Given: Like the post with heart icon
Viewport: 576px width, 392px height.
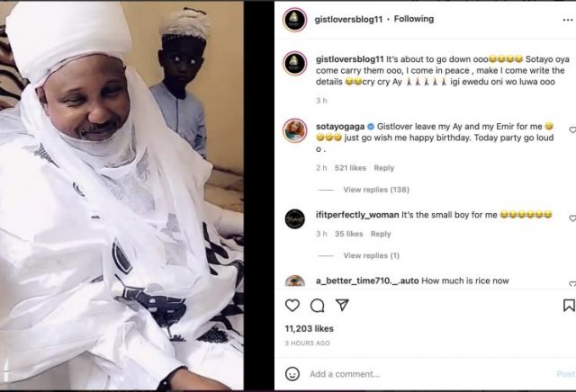Looking at the screenshot, I should 292,306.
